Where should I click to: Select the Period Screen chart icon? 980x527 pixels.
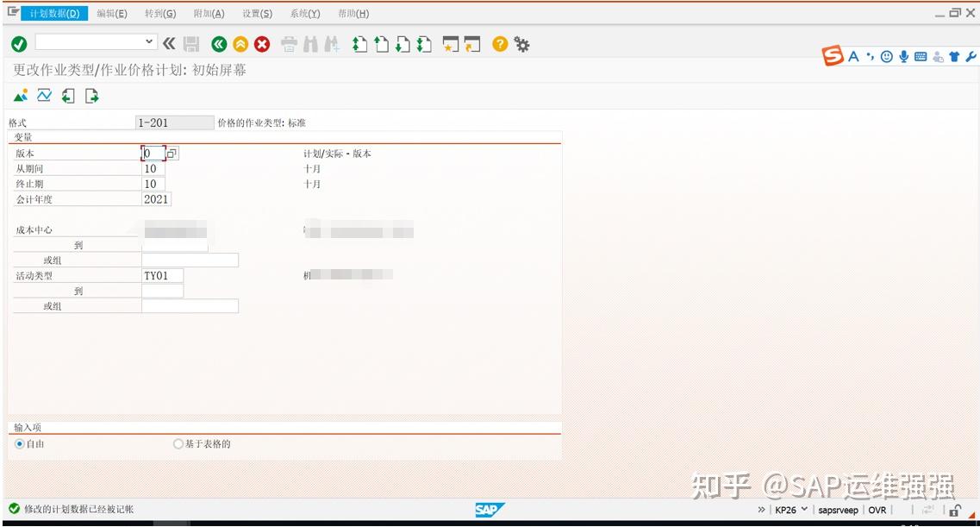point(43,96)
